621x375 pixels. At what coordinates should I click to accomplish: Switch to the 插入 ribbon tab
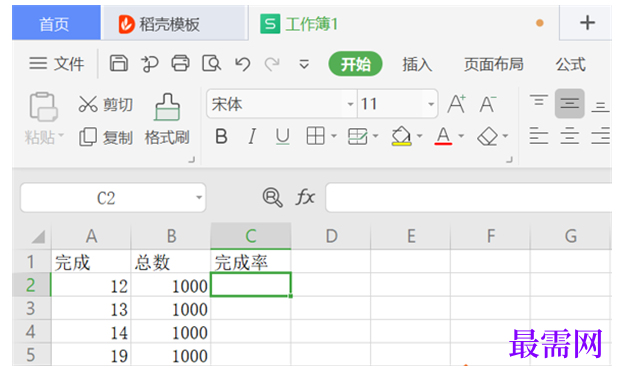click(x=417, y=64)
